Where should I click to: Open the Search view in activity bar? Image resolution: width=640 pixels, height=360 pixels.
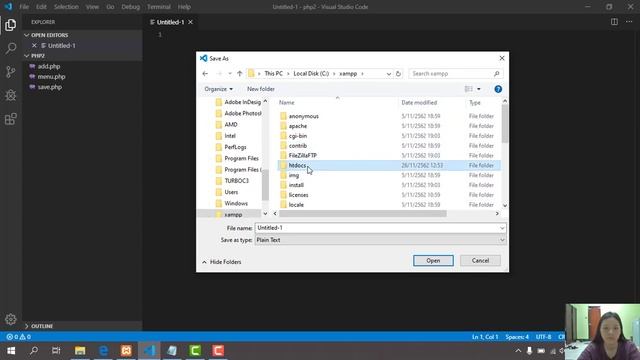pos(11,48)
